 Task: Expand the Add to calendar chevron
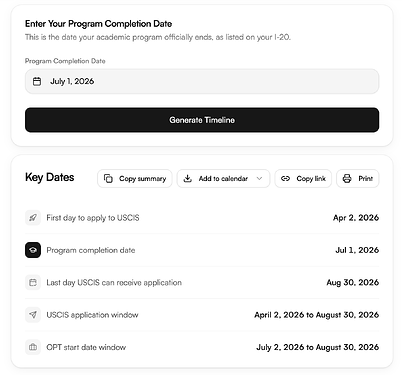(259, 179)
